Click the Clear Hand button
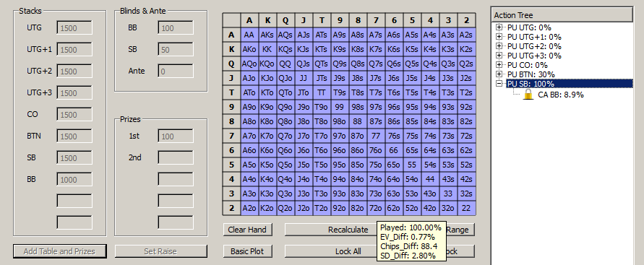The width and height of the screenshot is (644, 265). 247,230
